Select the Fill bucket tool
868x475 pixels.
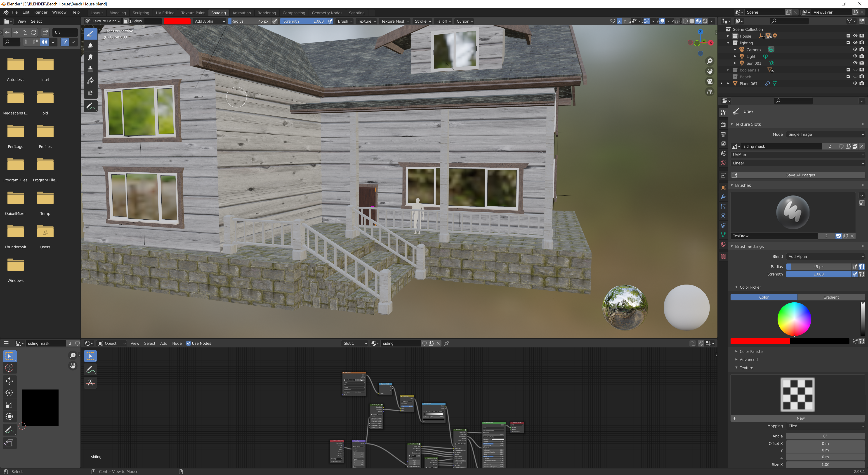(x=90, y=81)
